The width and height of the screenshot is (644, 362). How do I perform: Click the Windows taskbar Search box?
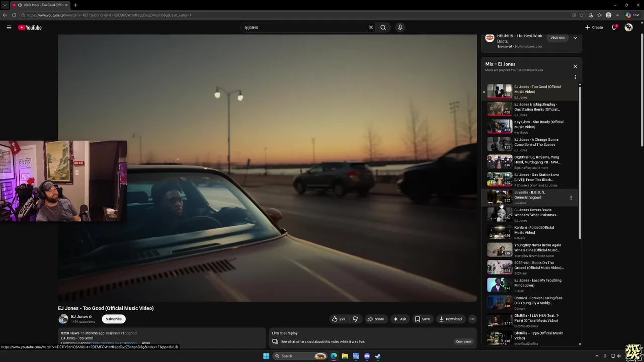pyautogui.click(x=300, y=356)
